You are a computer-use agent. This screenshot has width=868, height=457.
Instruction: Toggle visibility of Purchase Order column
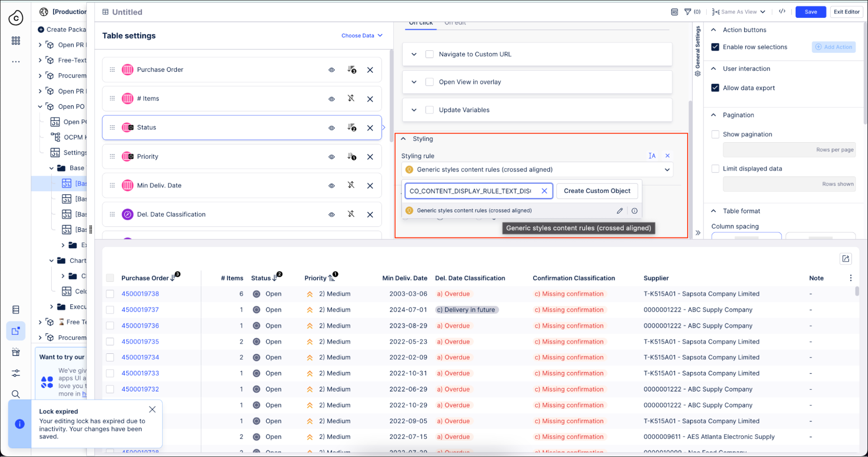(331, 70)
